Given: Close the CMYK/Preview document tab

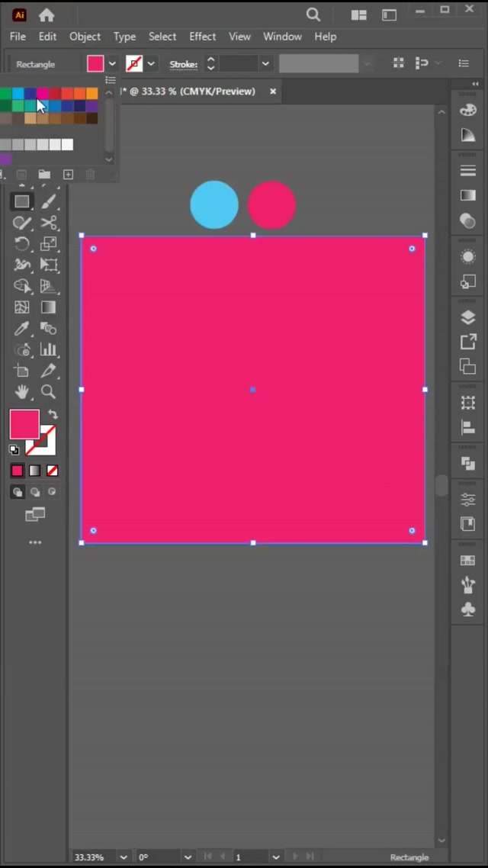Looking at the screenshot, I should [273, 92].
